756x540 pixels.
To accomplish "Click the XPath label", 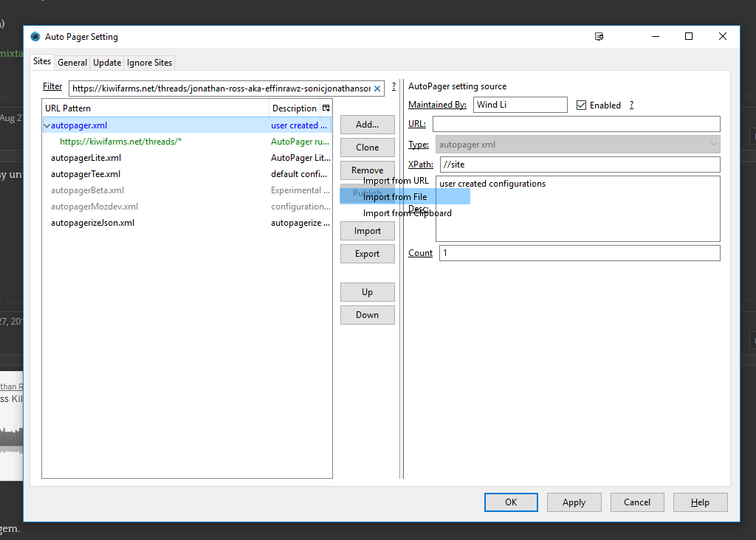I will pos(420,165).
